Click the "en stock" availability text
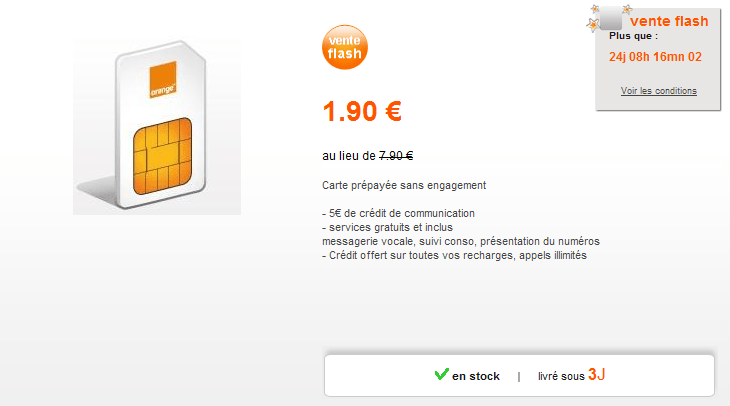The height and width of the screenshot is (406, 730). click(x=475, y=376)
